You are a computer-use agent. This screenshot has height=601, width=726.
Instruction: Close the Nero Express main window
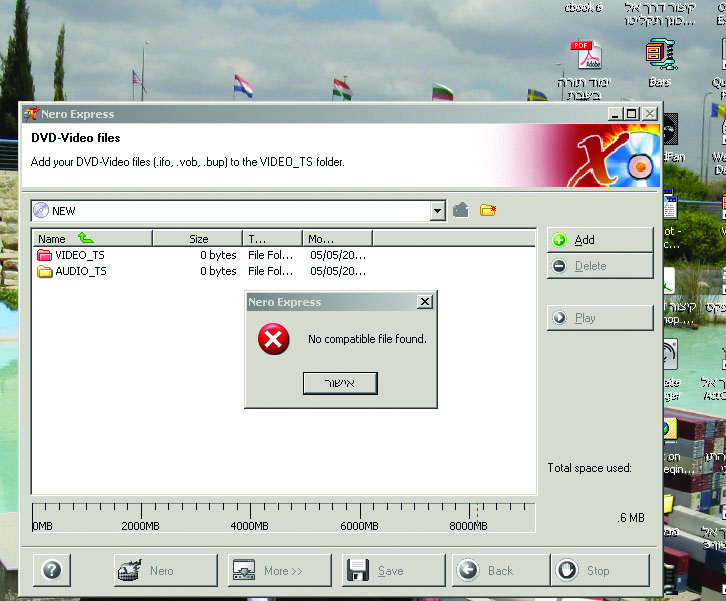click(650, 114)
